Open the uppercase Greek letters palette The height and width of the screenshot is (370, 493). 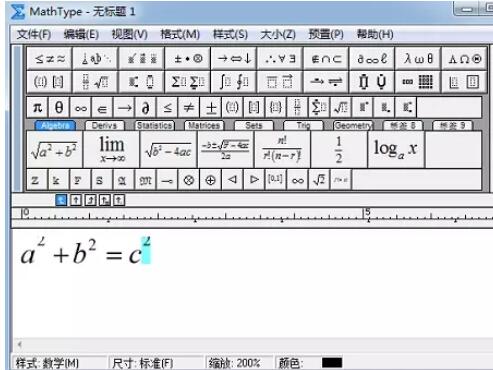point(464,59)
